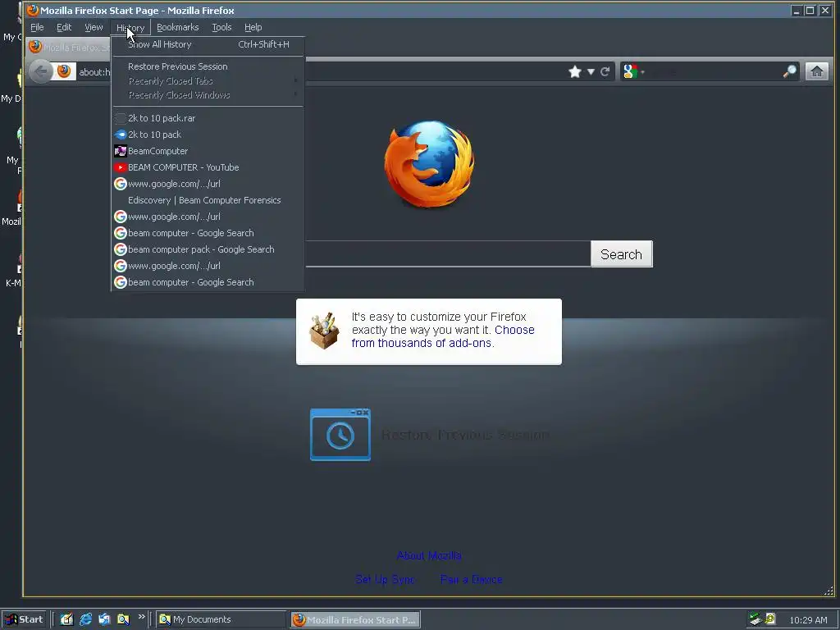This screenshot has height=630, width=840.
Task: Open the 2k to 10 pack.rar history entry
Action: [x=208, y=118]
